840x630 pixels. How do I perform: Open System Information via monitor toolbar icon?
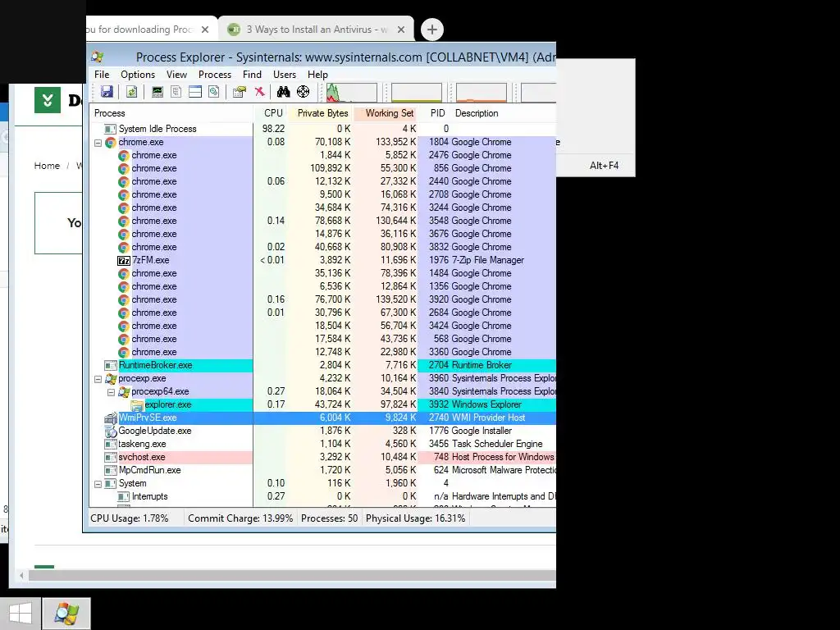coord(157,92)
